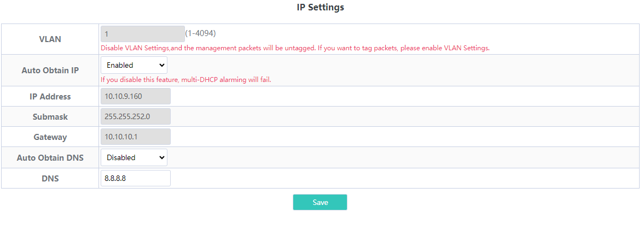Click the Gateway field showing 10.10.10.1

tap(136, 137)
